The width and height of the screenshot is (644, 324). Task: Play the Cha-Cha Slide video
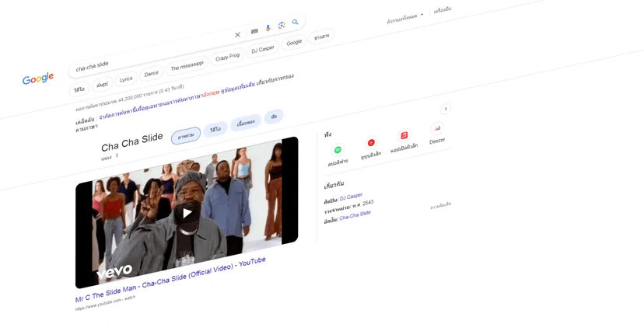click(187, 213)
